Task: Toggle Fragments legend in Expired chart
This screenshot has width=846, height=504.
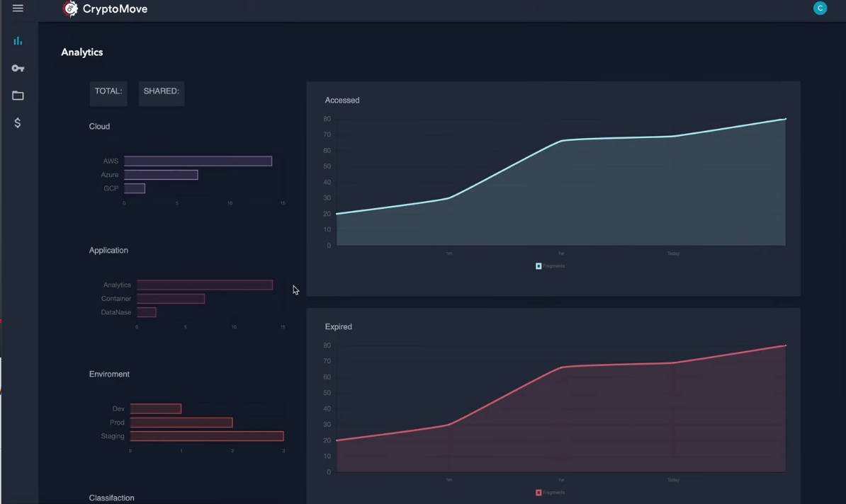Action: [x=550, y=492]
